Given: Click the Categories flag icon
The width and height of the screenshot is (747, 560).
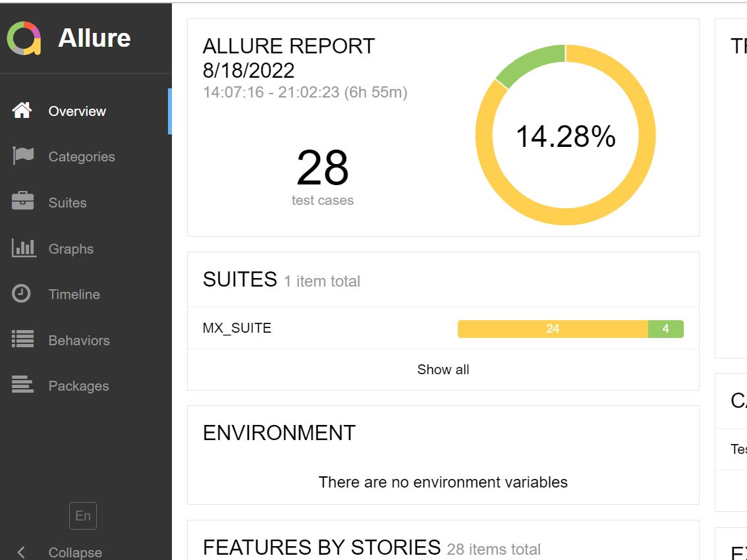Looking at the screenshot, I should [23, 156].
